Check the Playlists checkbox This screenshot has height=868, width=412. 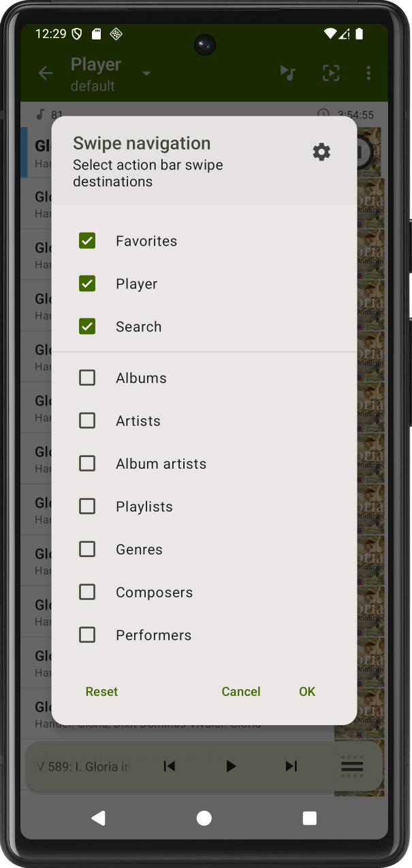click(87, 506)
